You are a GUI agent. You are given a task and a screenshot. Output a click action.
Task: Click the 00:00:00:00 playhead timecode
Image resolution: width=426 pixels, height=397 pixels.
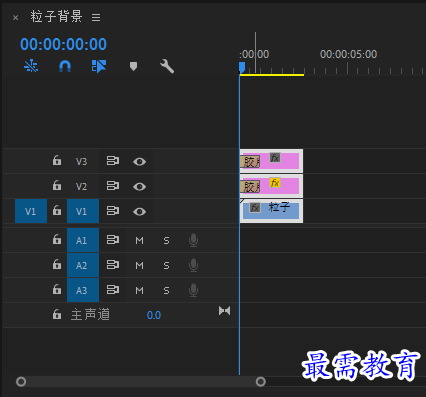click(63, 44)
